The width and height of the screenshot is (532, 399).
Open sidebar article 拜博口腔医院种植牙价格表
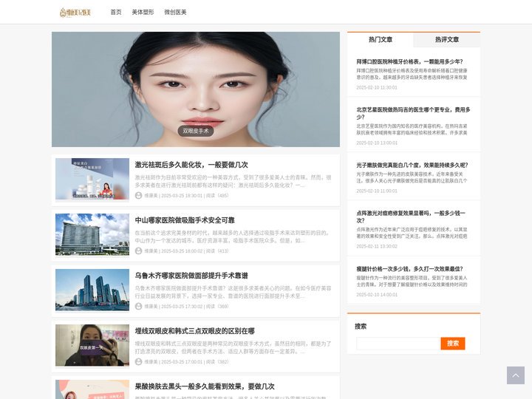click(409, 62)
